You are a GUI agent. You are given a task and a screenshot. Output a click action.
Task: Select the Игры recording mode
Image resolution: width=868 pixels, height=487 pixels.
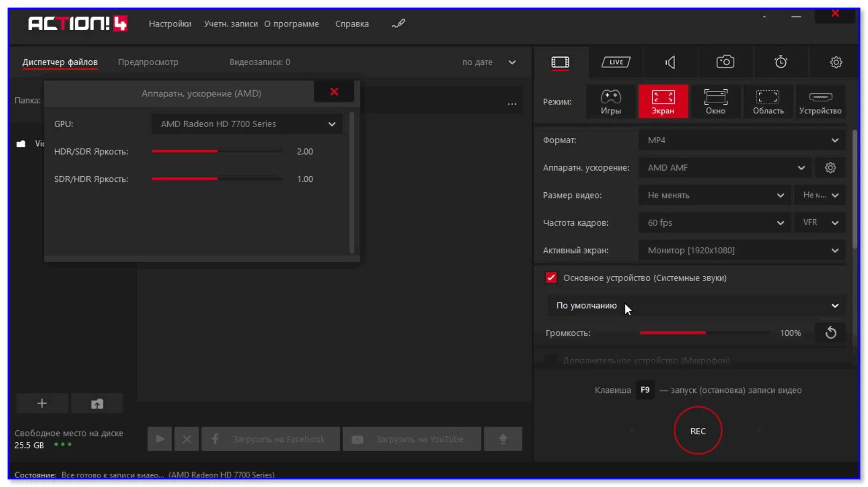611,102
